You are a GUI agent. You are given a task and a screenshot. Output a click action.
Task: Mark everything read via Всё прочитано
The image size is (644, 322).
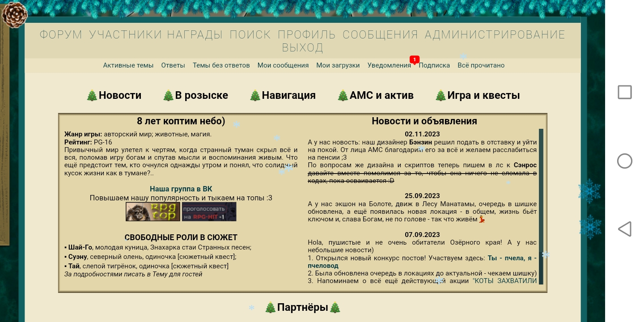point(481,65)
